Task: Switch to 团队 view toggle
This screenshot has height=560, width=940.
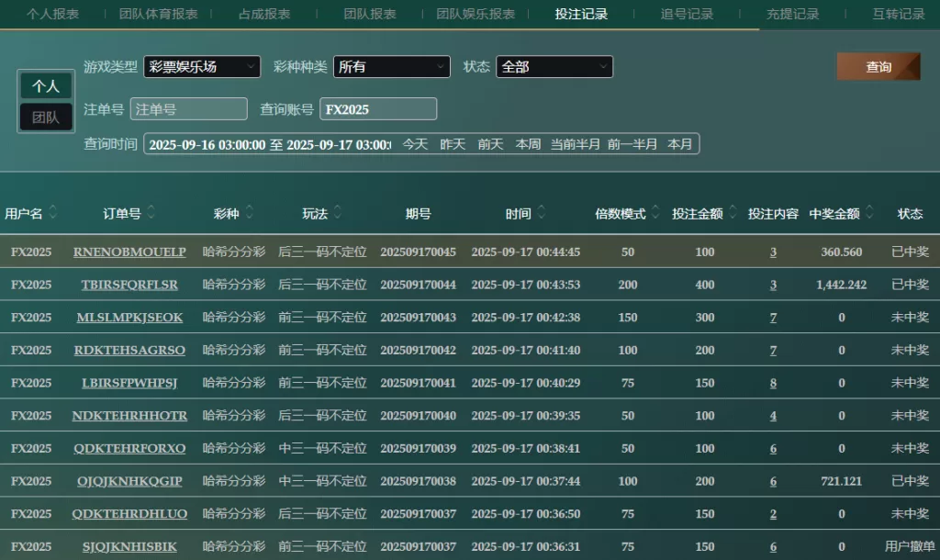Action: [46, 118]
